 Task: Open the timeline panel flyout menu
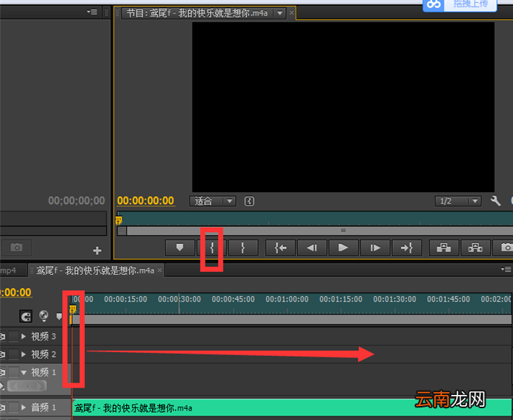coord(506,270)
